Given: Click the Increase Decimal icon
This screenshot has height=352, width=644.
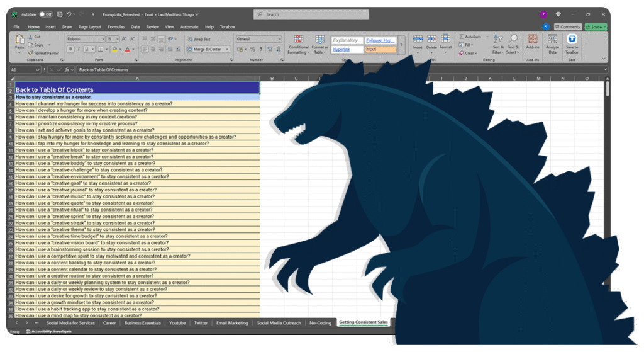Looking at the screenshot, I should click(269, 49).
